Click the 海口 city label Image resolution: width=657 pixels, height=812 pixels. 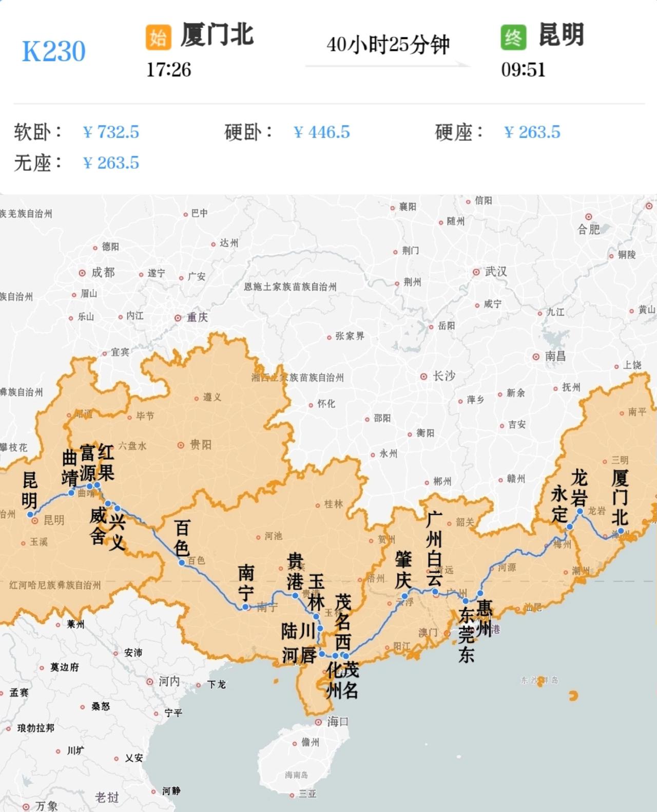pos(338,722)
